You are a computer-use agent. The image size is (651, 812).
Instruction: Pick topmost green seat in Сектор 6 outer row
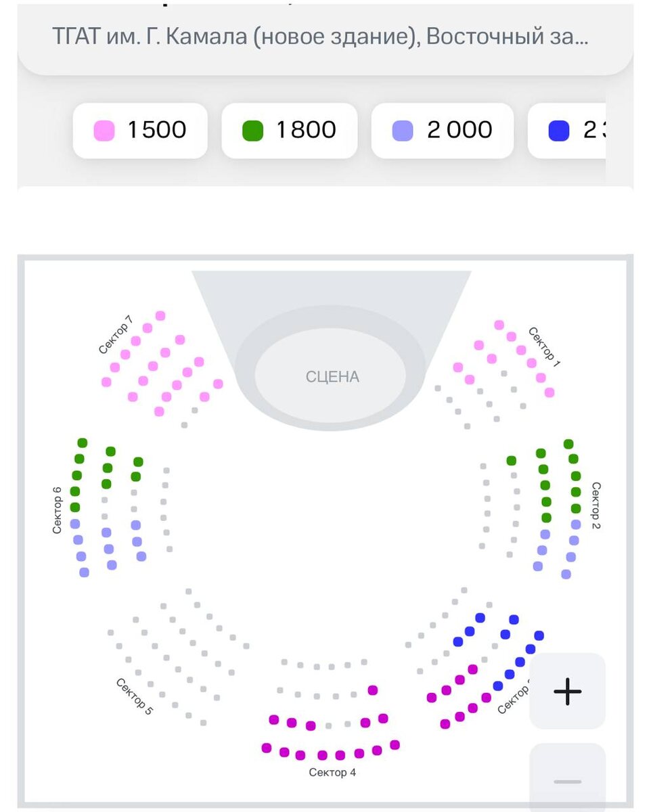[83, 443]
